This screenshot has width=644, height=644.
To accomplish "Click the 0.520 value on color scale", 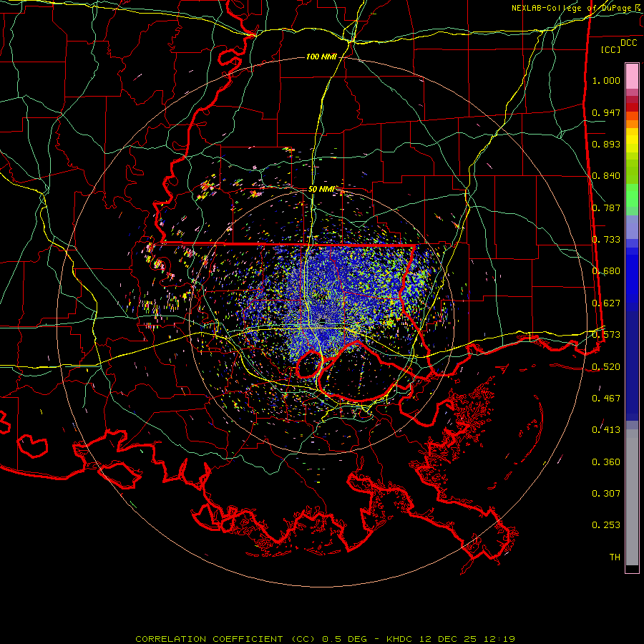I will [x=606, y=367].
